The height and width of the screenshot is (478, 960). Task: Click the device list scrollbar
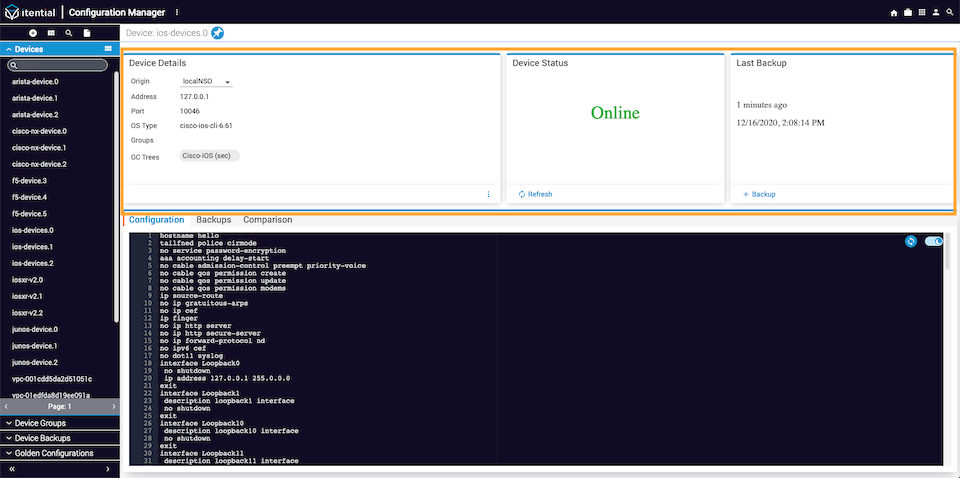coord(117,196)
